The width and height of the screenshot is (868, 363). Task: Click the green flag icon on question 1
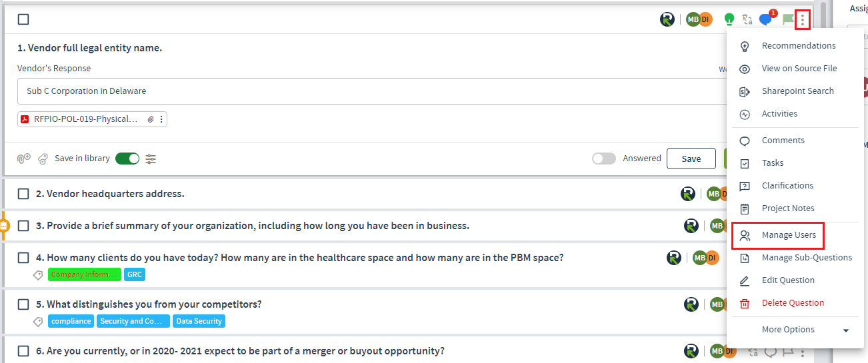788,20
